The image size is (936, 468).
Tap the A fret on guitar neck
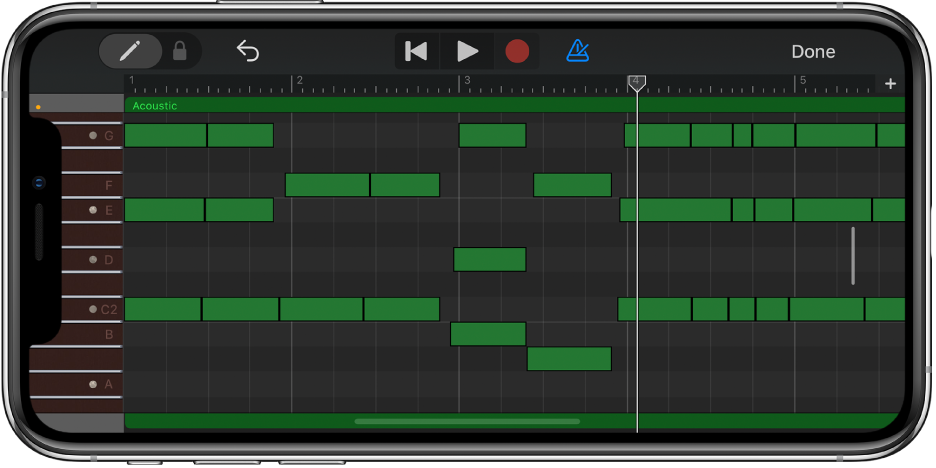[78, 384]
